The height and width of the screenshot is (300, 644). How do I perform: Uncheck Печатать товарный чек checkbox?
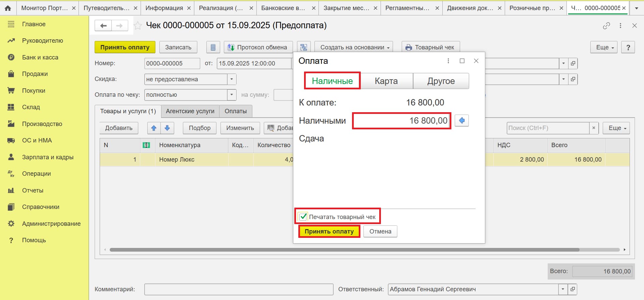coord(303,217)
